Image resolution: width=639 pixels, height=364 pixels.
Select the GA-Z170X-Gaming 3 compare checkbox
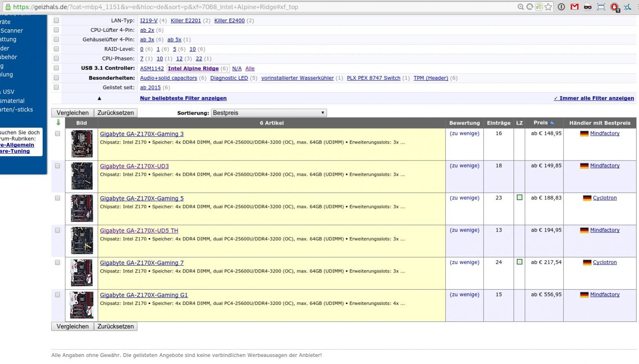click(x=58, y=134)
